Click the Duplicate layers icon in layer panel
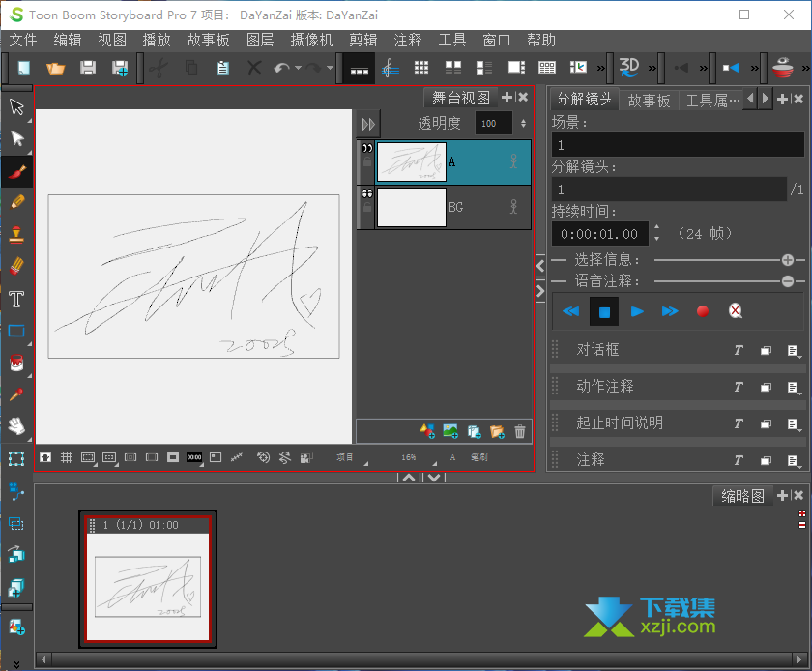The width and height of the screenshot is (812, 671). [x=474, y=431]
